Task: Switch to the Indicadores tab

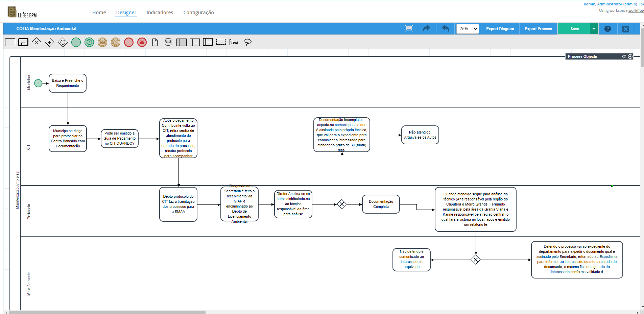Action: pyautogui.click(x=160, y=13)
